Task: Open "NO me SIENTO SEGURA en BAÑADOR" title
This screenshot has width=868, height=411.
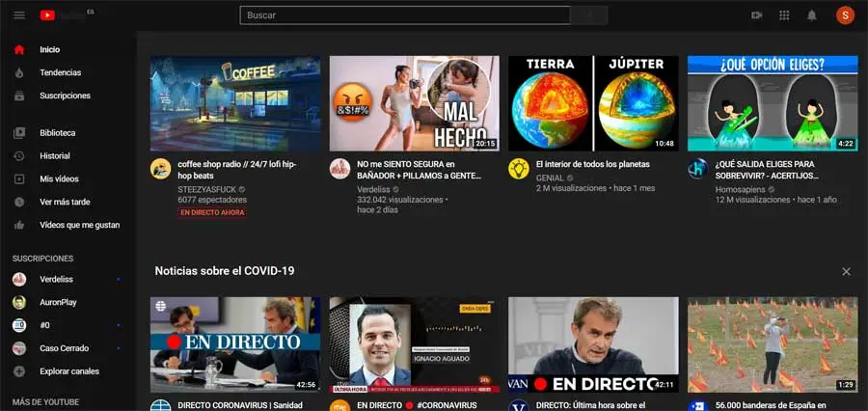Action: point(419,170)
